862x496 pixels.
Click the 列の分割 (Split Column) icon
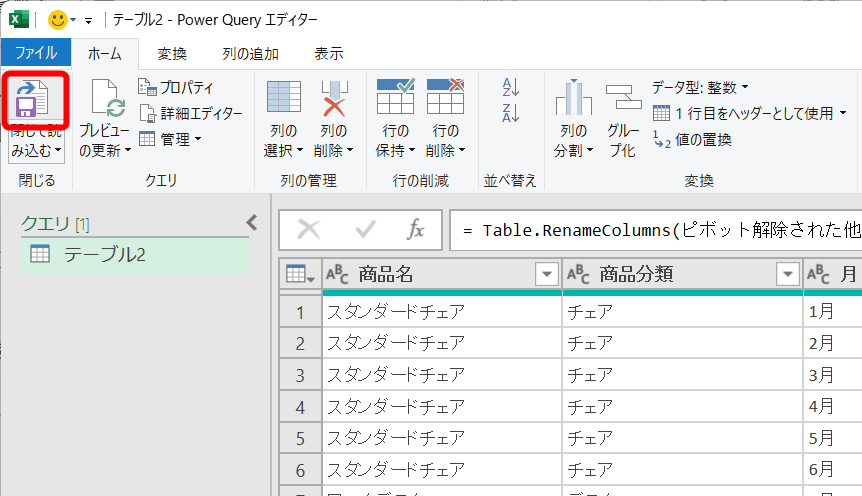(x=573, y=97)
